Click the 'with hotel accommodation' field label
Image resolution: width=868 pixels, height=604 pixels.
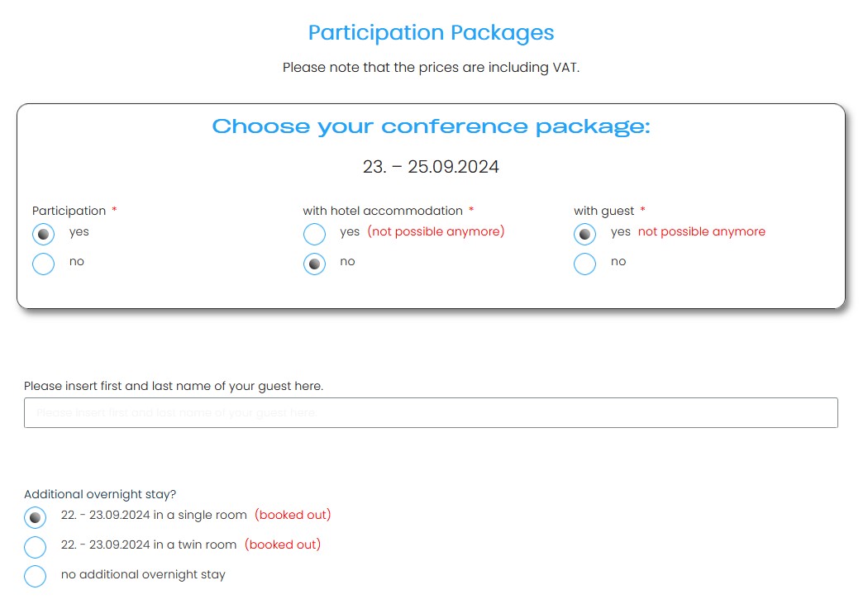(383, 211)
